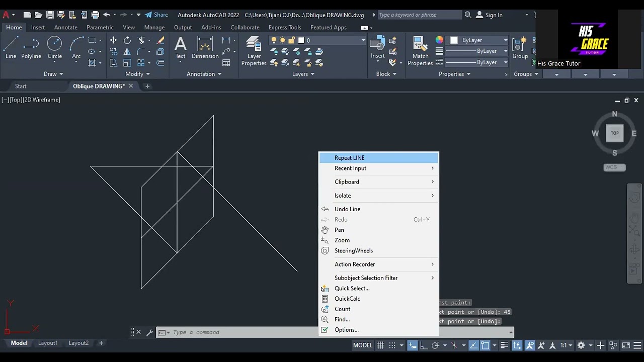Toggle Object Snap Tracking in status bar
Screen dimensions: 644x362
tap(473, 345)
